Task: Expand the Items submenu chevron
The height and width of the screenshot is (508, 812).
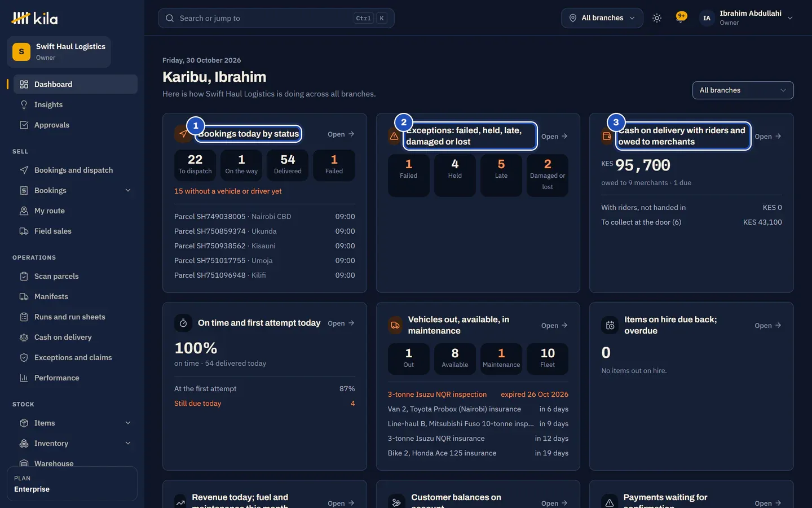Action: [x=128, y=423]
